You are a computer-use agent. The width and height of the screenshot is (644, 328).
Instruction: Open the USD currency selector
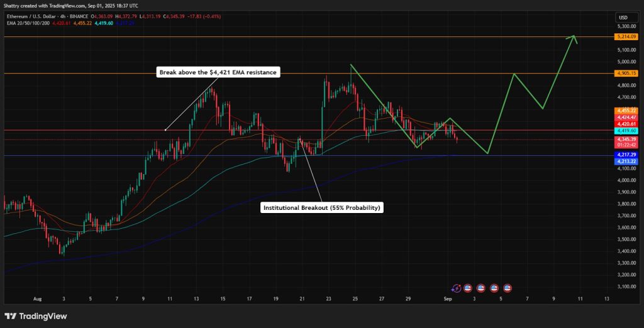pos(623,17)
